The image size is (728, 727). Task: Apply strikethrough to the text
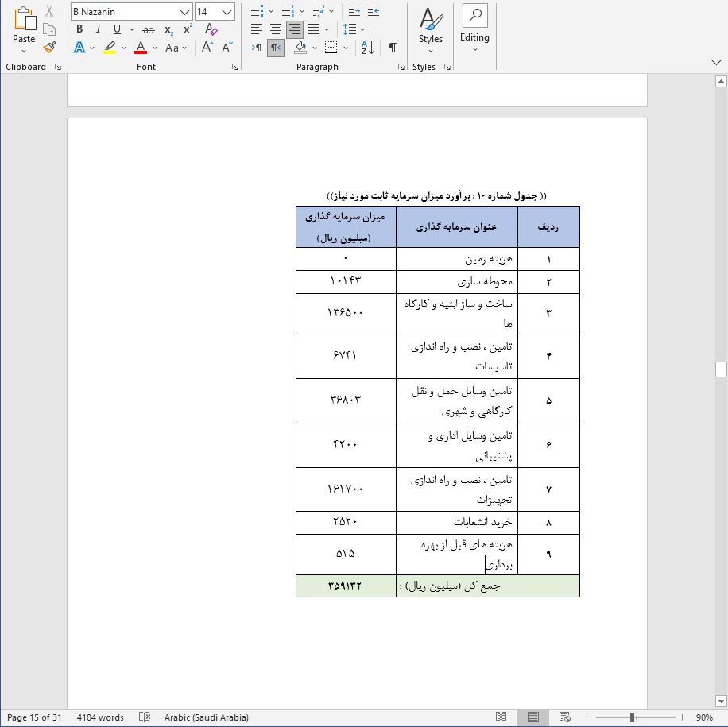[147, 29]
